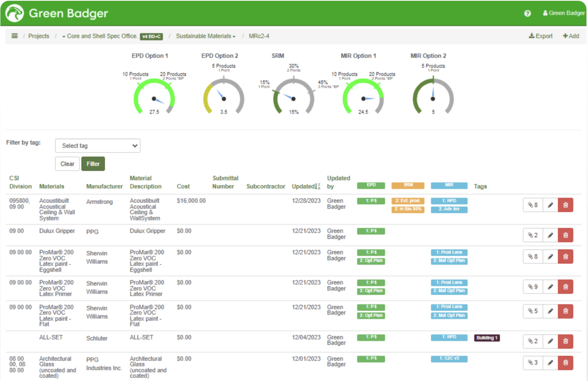The height and width of the screenshot is (381, 588).
Task: Edit the ProMar 200 Latex Primer entry
Action: (550, 286)
